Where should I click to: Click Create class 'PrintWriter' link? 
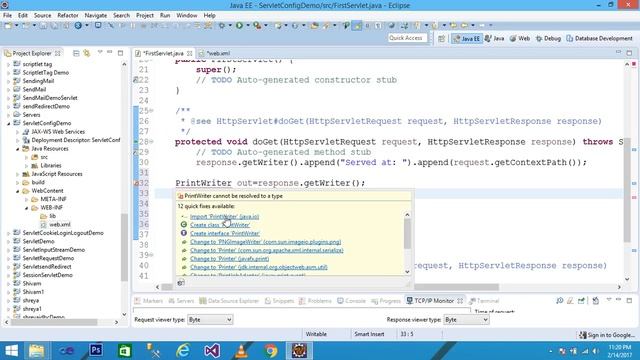220,225
